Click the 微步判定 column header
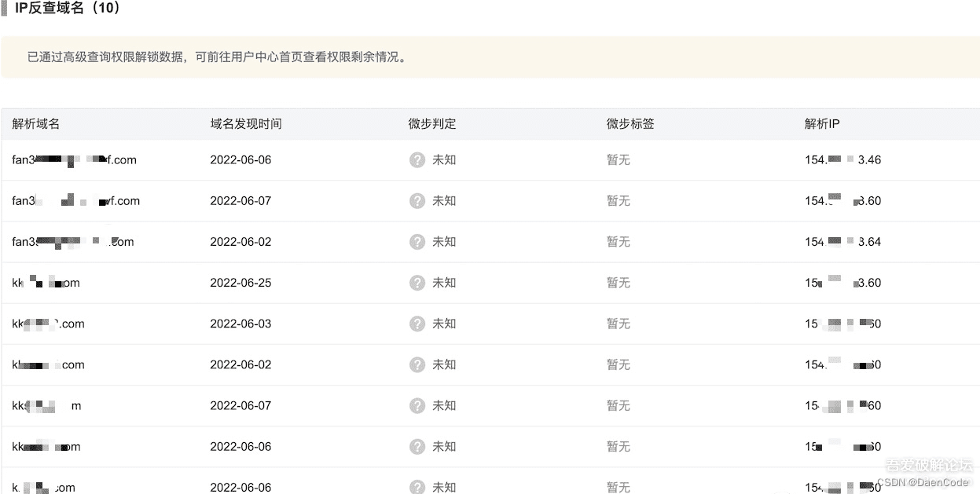Screen dimensions: 980x494 pos(432,124)
